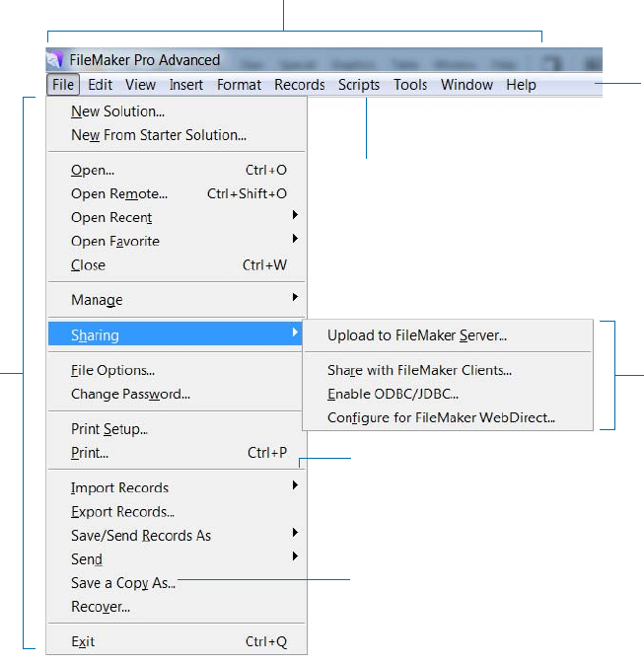
Task: Expand the Import Records submenu
Action: pyautogui.click(x=177, y=487)
